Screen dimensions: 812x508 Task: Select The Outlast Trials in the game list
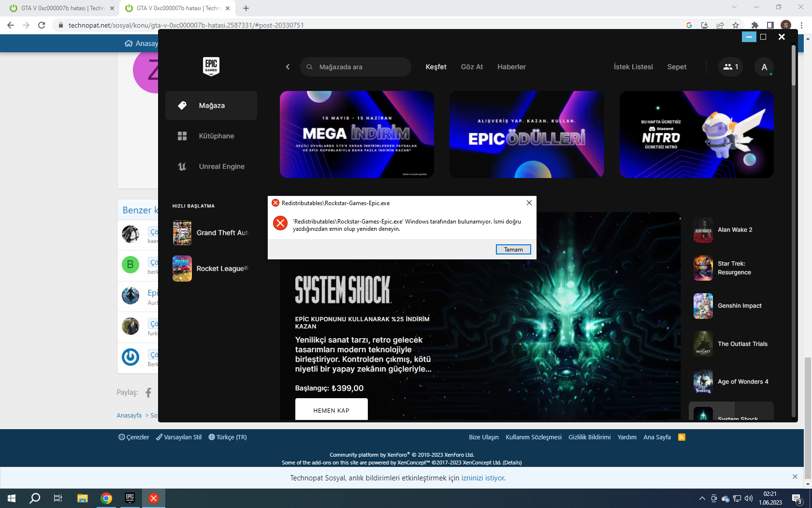tap(731, 344)
